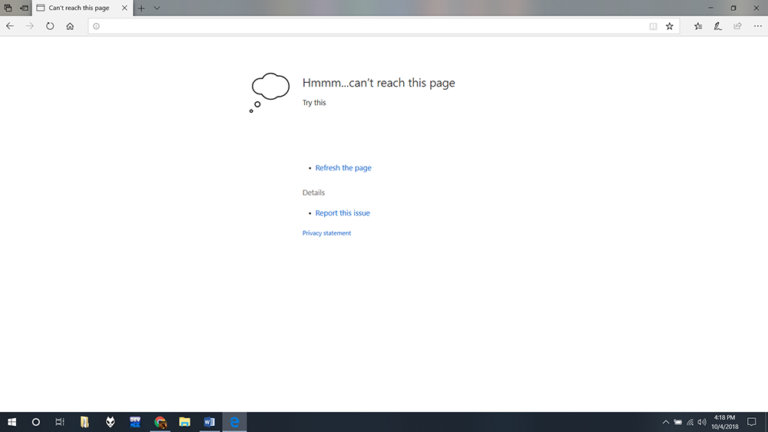Click the "Report this issue" link

[342, 213]
